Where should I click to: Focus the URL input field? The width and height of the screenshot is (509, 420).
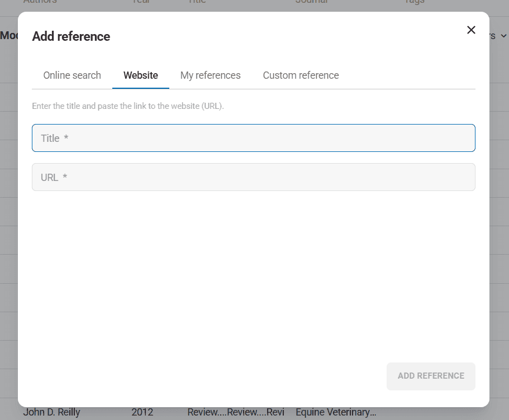click(253, 177)
